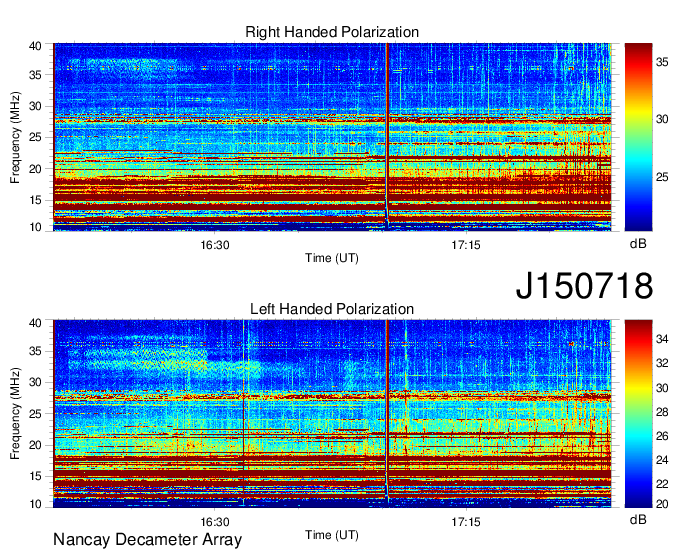Click the right-handed plot's color bar
The width and height of the screenshot is (680, 552).
click(638, 137)
